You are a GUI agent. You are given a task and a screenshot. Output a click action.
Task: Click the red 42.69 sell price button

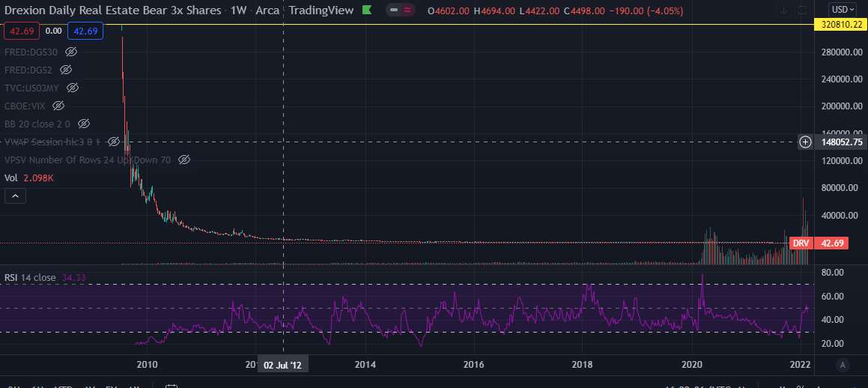point(21,31)
